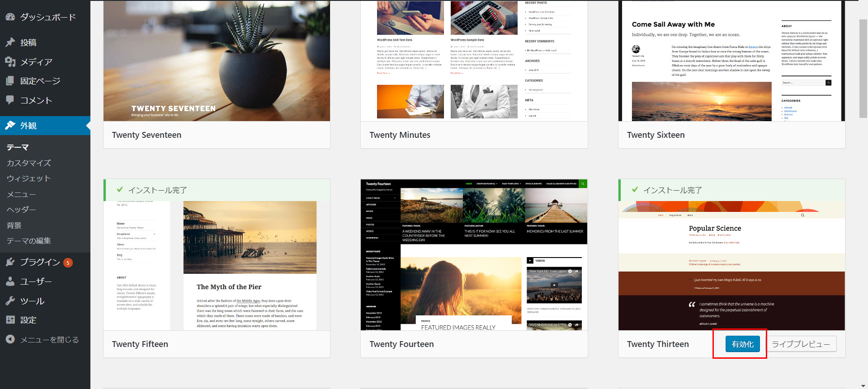Click the wrench icon beside ツール
868x389 pixels.
pos(10,301)
